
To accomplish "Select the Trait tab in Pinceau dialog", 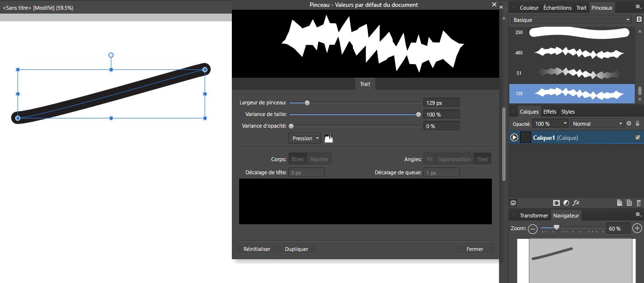I will click(365, 84).
